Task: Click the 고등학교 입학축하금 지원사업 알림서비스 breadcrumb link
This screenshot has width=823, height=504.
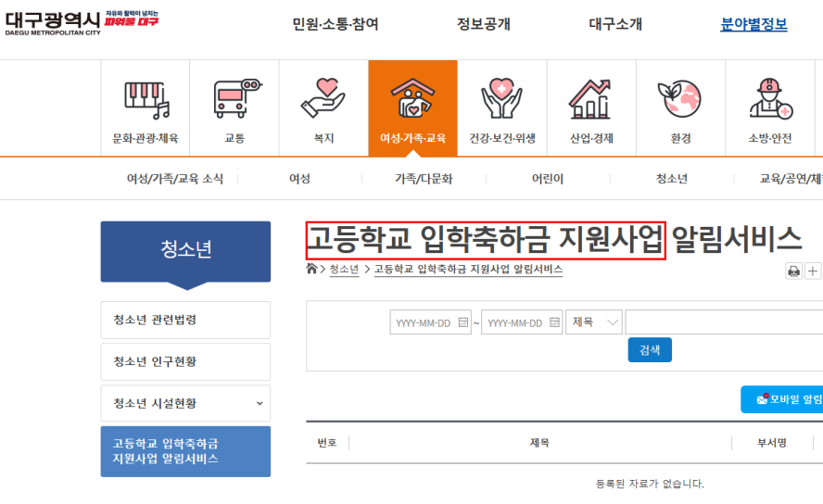Action: coord(468,269)
